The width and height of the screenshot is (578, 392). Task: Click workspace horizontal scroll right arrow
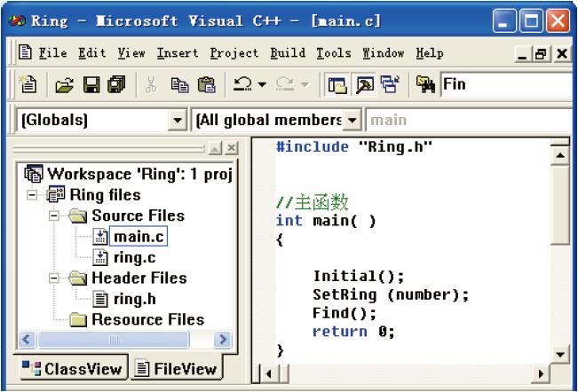click(x=223, y=339)
